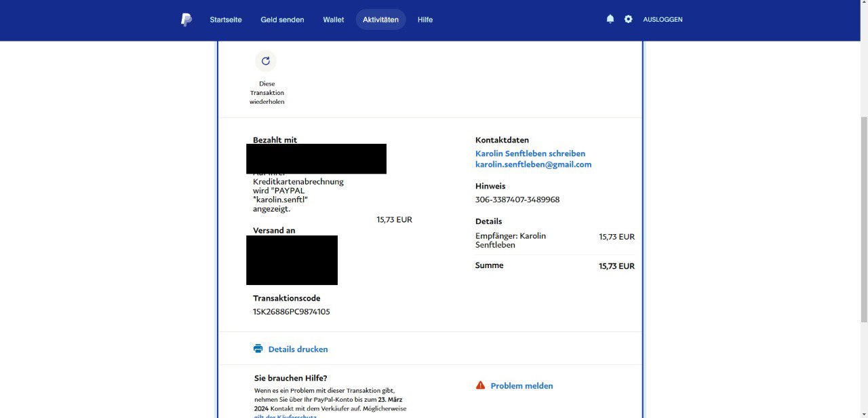
Task: Go to the Startseite tab
Action: [226, 20]
